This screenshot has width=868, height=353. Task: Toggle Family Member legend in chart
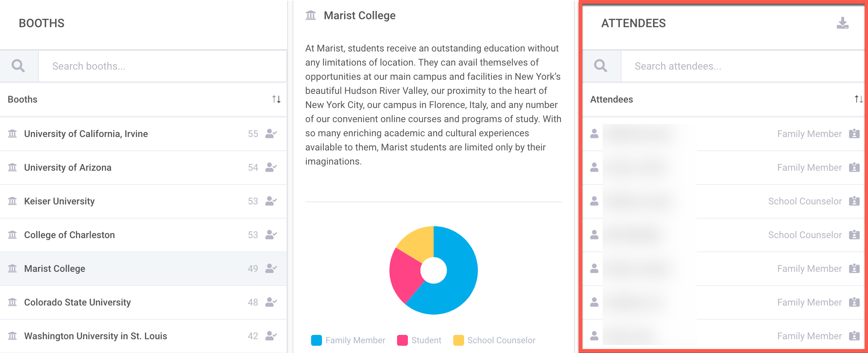(348, 340)
